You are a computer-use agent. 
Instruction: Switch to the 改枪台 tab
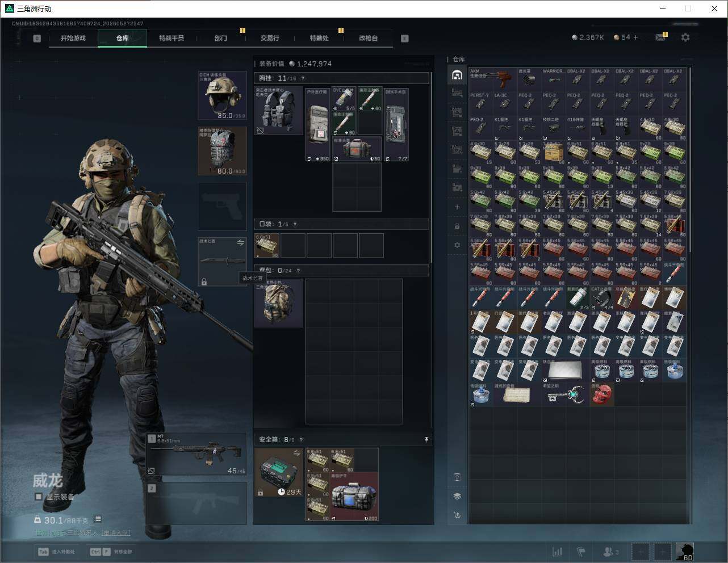pyautogui.click(x=368, y=38)
